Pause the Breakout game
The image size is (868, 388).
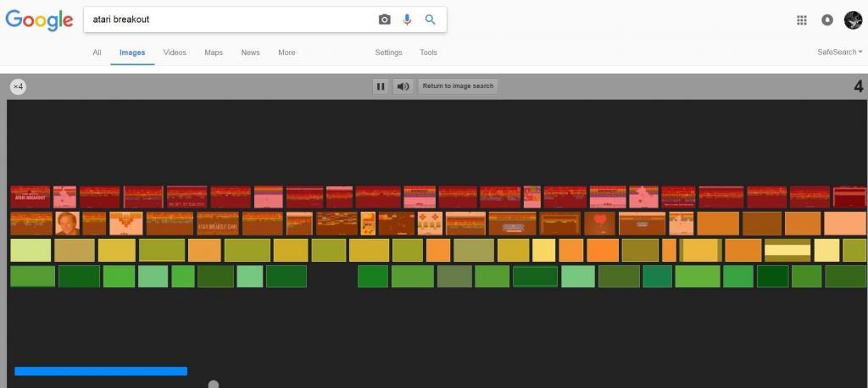[x=381, y=86]
